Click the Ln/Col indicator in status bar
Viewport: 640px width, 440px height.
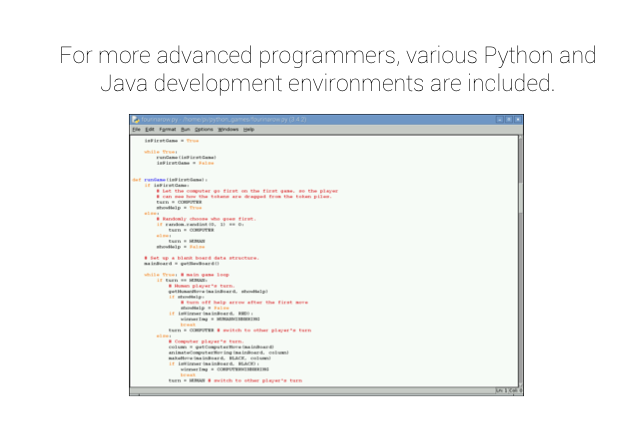pos(507,390)
